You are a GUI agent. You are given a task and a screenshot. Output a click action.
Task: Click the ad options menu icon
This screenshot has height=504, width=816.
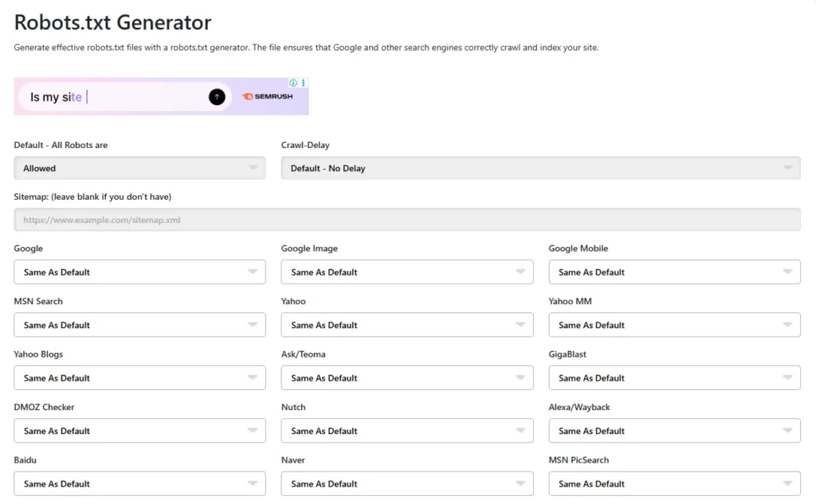[x=304, y=83]
